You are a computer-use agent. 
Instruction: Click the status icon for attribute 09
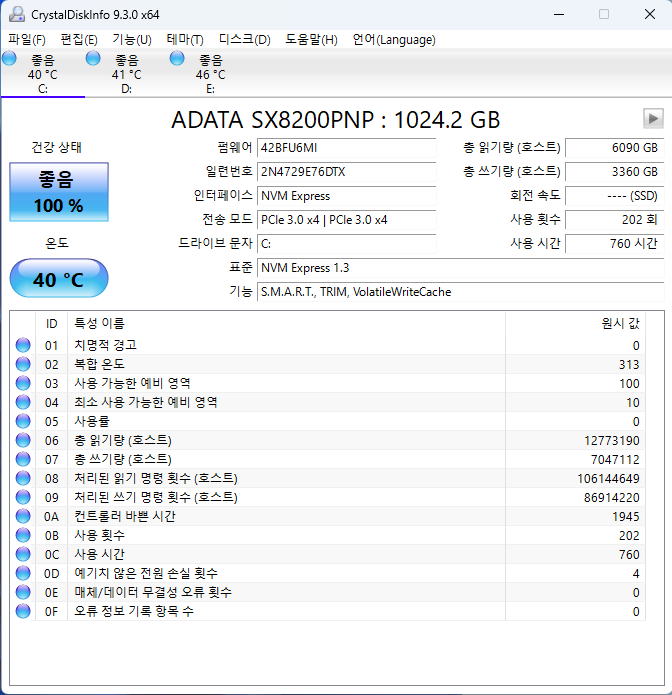coord(23,497)
